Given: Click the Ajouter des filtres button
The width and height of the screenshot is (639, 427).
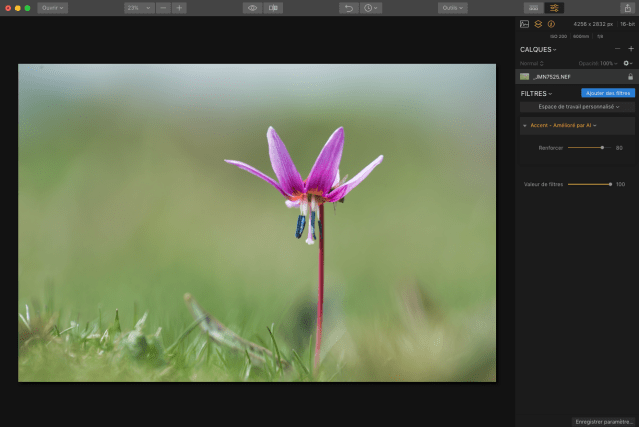Looking at the screenshot, I should point(607,93).
